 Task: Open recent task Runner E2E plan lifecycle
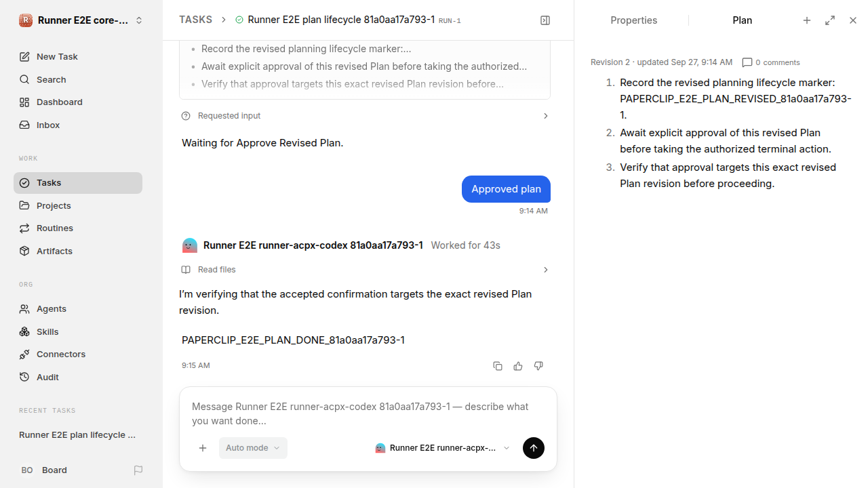78,435
